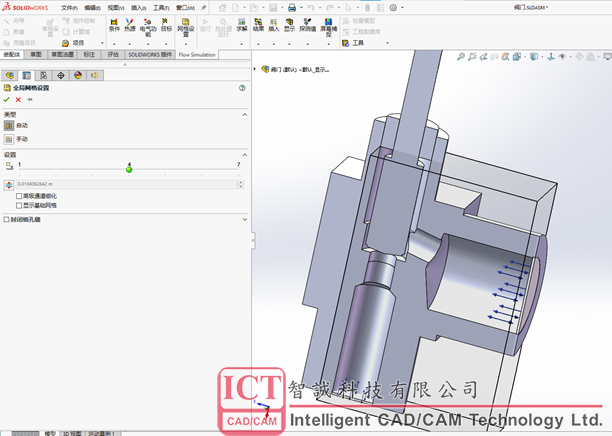612x436 pixels.
Task: Open dropdown arrow next to 工具 in ribbon
Action: click(x=387, y=43)
